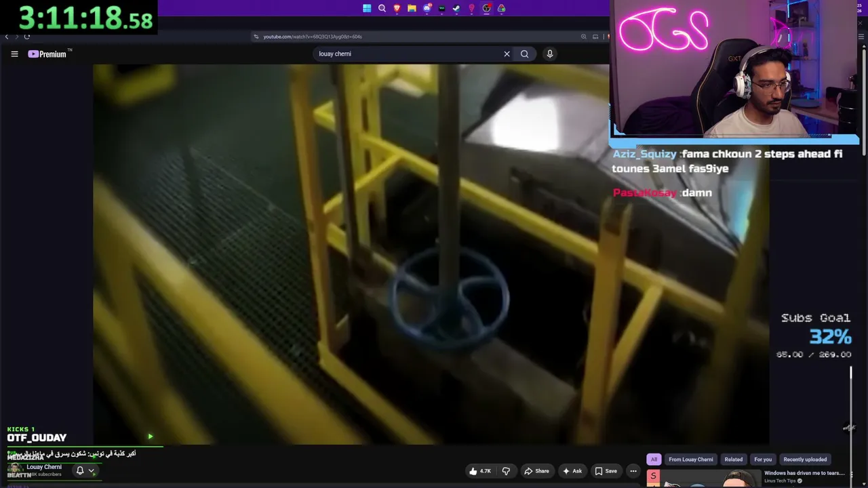Go to YouTube Premium home logo

pos(47,54)
